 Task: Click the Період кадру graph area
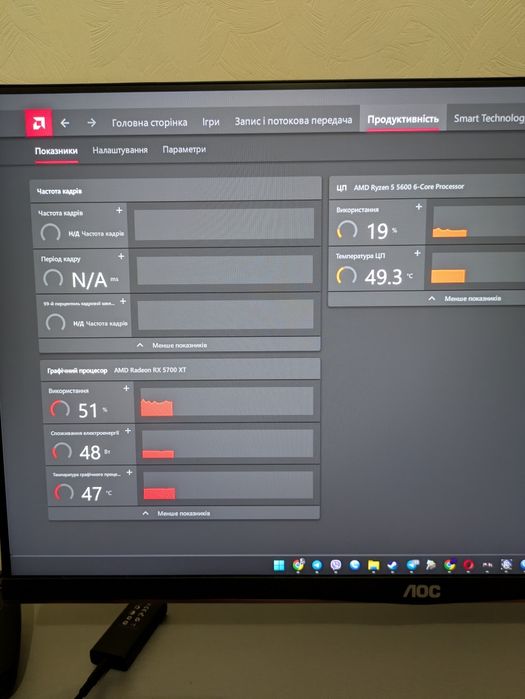[x=225, y=269]
